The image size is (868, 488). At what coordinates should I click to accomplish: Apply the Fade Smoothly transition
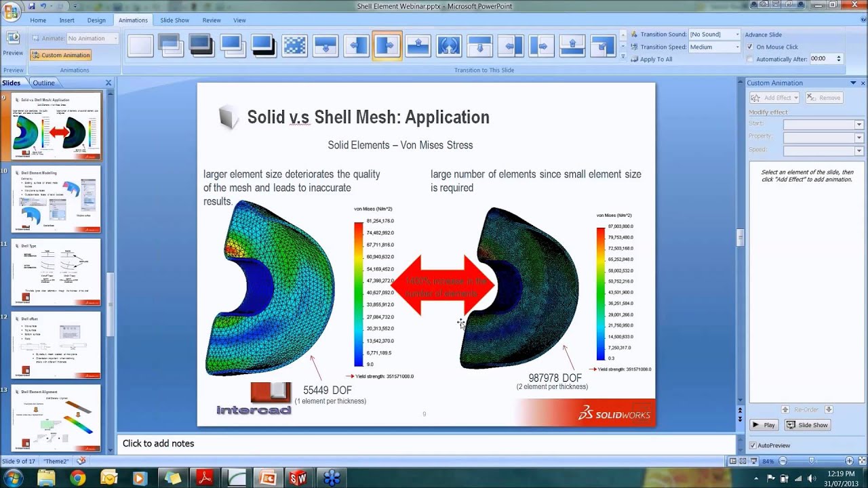[170, 46]
